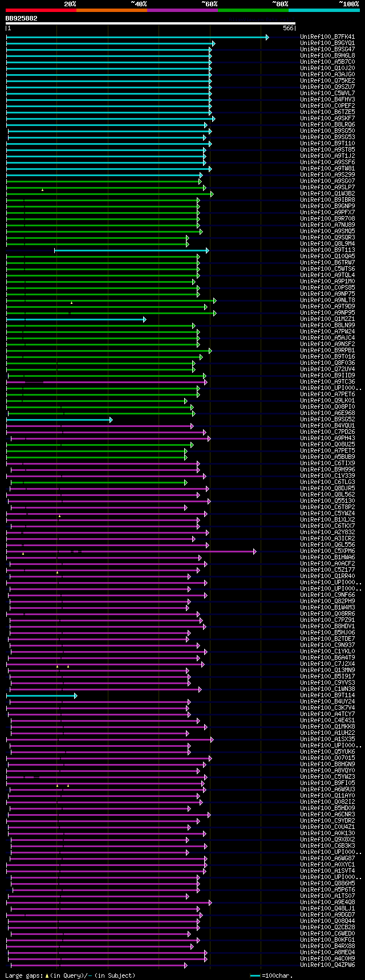Image resolution: width=365 pixels, height=980 pixels.
Task: Click the UniRef100_Q07015 label
Action: pyautogui.click(x=327, y=758)
